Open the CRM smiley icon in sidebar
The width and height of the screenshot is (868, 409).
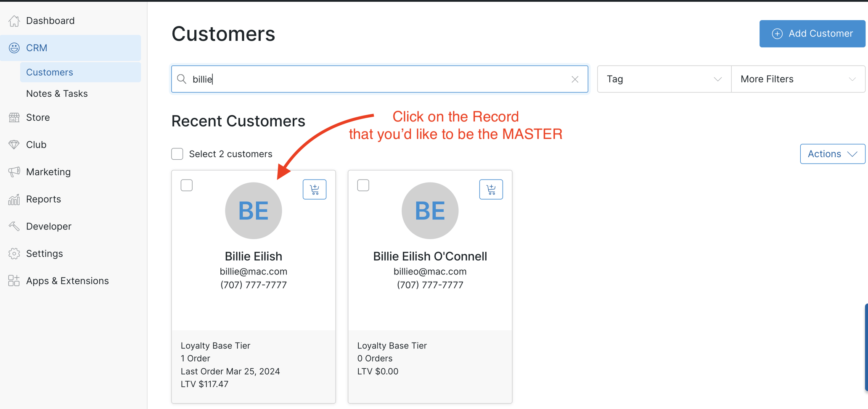pyautogui.click(x=14, y=48)
